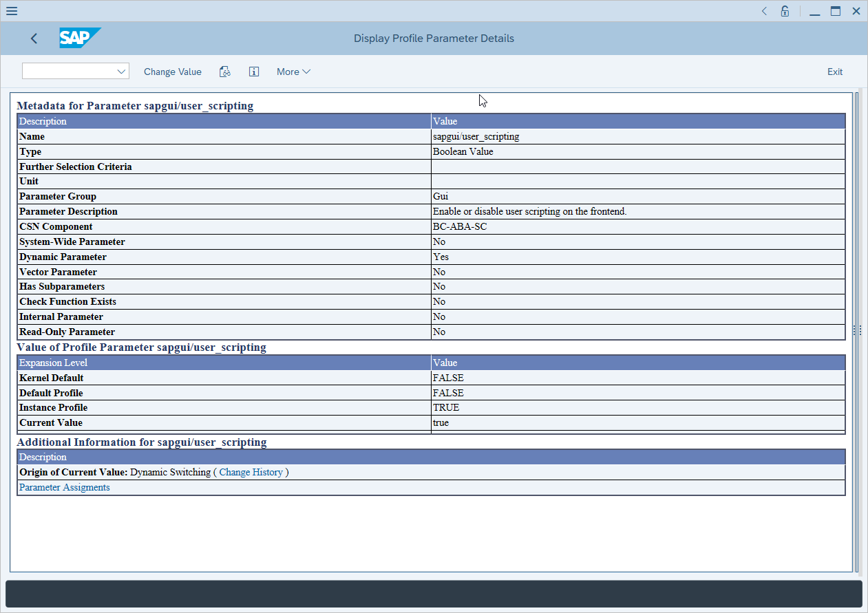The image size is (868, 613).
Task: Click the cursor area near the title bar
Action: pos(482,100)
